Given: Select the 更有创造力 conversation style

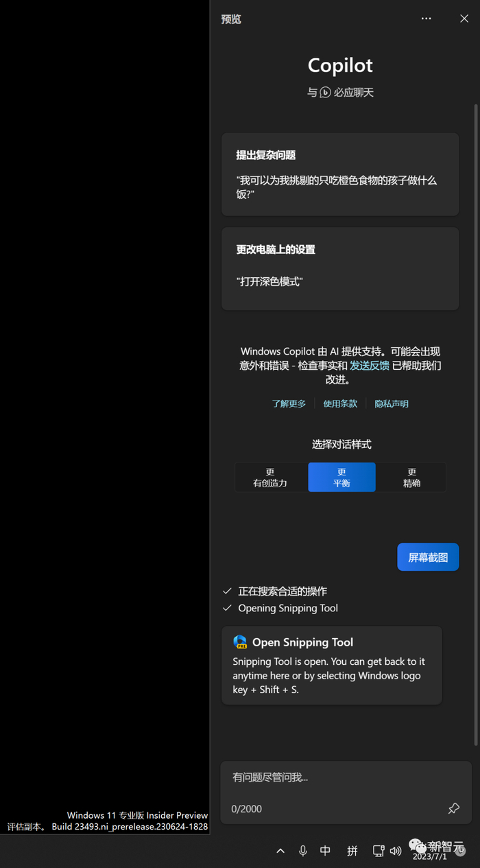Looking at the screenshot, I should point(271,478).
